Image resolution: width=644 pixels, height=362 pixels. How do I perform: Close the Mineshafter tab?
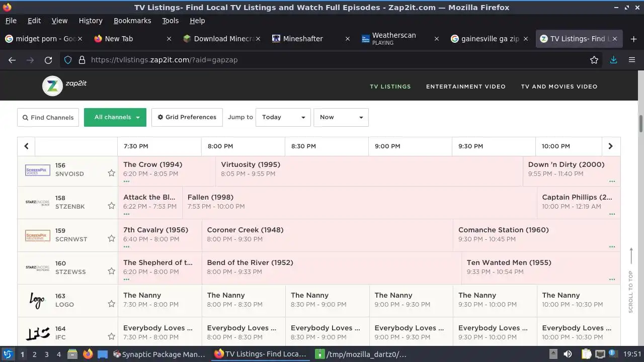pyautogui.click(x=347, y=39)
